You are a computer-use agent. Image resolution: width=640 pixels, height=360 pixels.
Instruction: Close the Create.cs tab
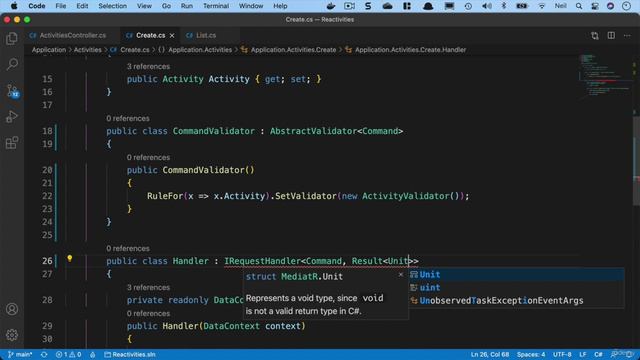click(x=172, y=36)
